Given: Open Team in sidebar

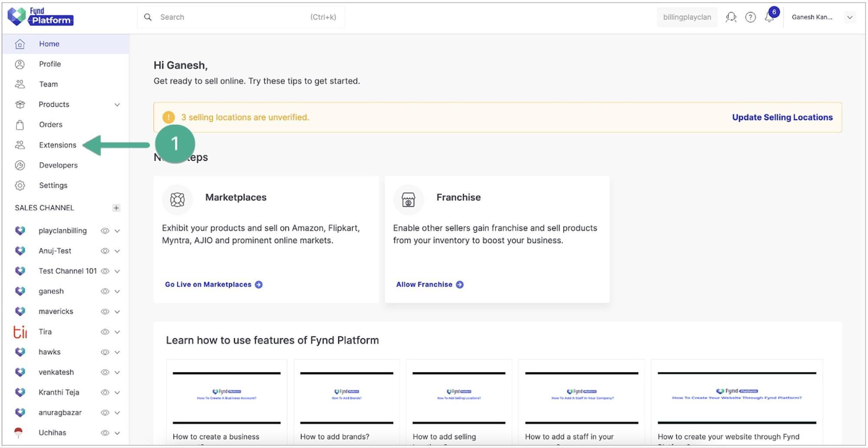Looking at the screenshot, I should (48, 84).
